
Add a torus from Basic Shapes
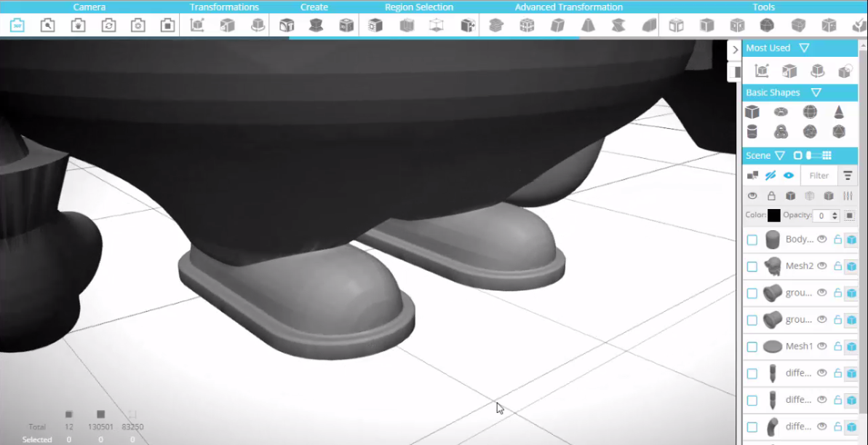point(781,112)
